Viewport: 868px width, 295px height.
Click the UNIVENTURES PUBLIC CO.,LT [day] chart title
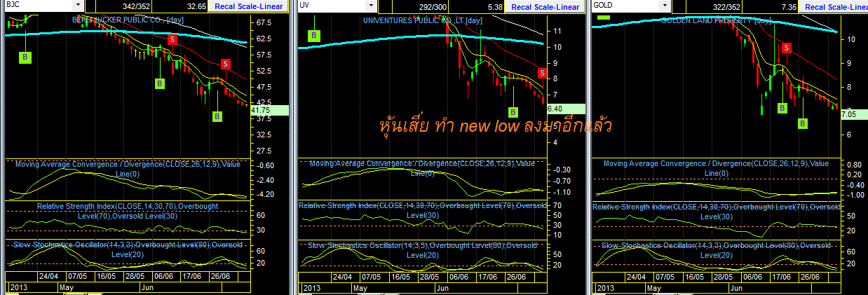pos(423,20)
